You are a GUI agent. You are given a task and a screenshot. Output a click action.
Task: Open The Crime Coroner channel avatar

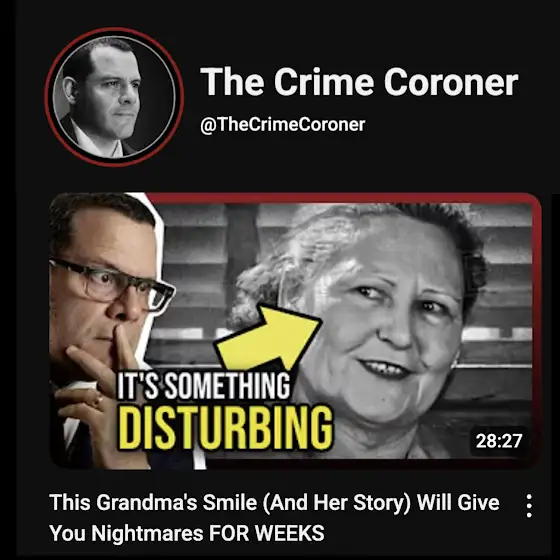click(x=114, y=97)
